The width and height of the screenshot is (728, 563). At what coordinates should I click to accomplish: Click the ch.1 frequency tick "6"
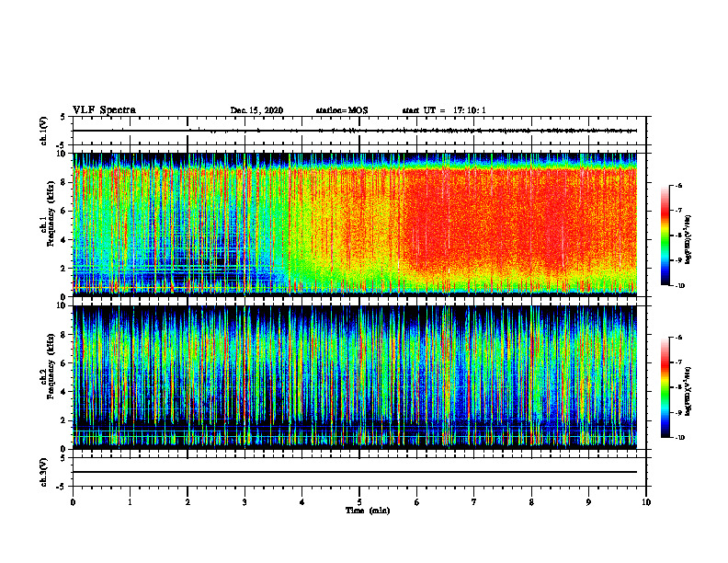(x=63, y=211)
